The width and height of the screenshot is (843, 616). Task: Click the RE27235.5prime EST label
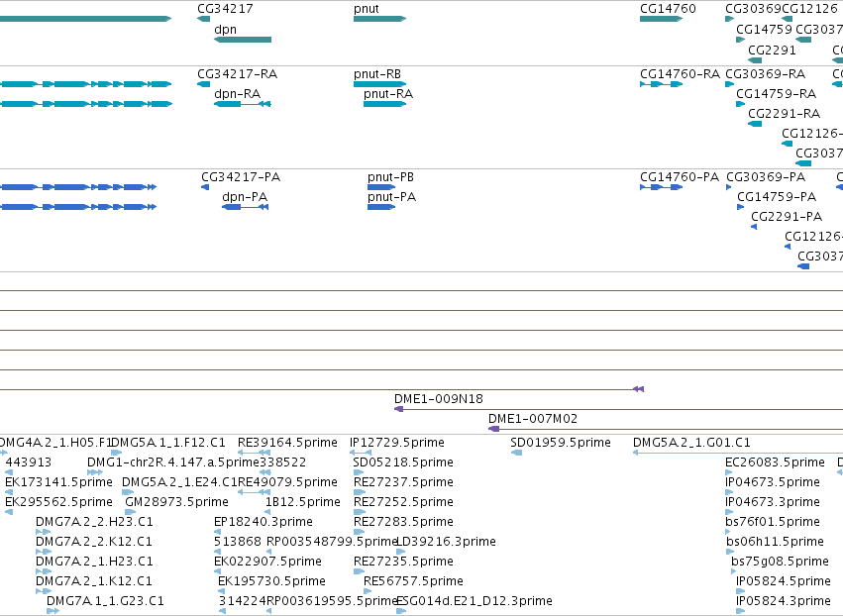tap(403, 563)
